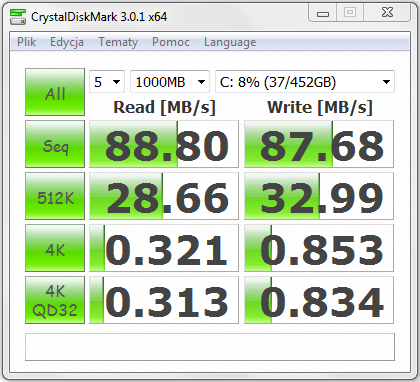
Task: Open the Language menu
Action: 230,42
